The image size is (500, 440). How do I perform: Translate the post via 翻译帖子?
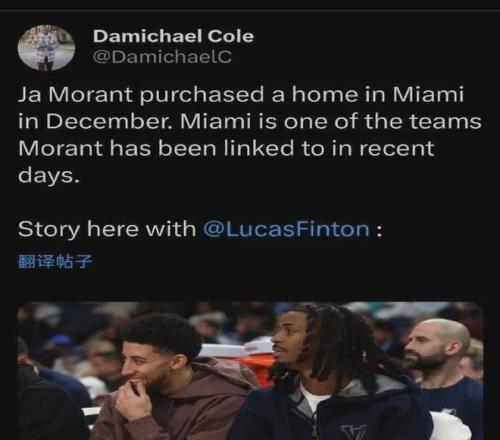click(x=55, y=262)
